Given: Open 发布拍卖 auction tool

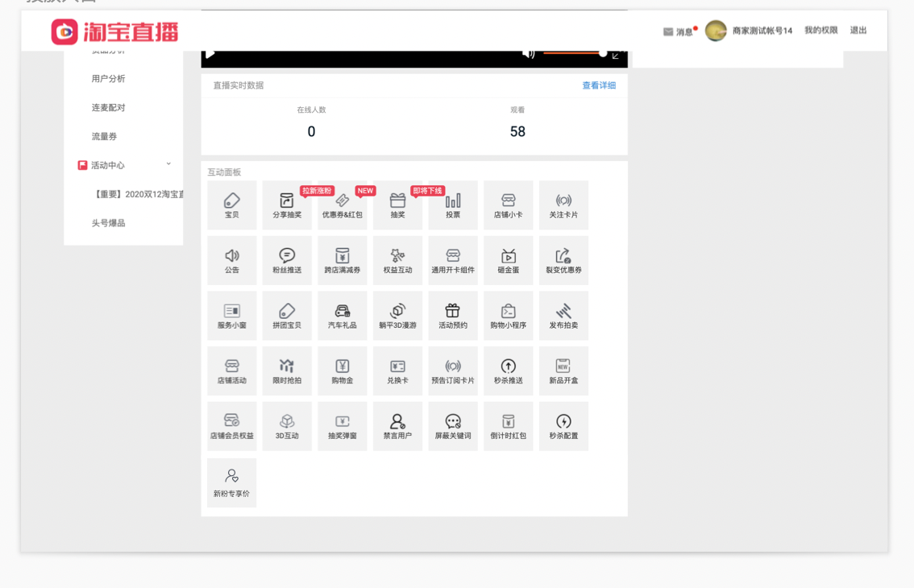Looking at the screenshot, I should [x=563, y=316].
